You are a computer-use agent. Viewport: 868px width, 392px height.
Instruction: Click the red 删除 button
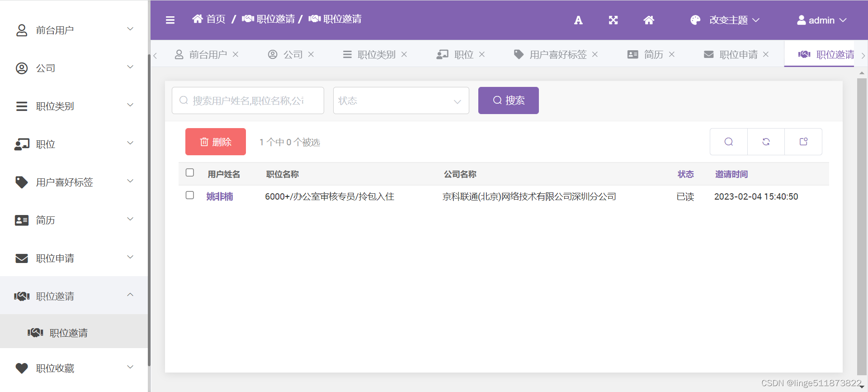[216, 142]
